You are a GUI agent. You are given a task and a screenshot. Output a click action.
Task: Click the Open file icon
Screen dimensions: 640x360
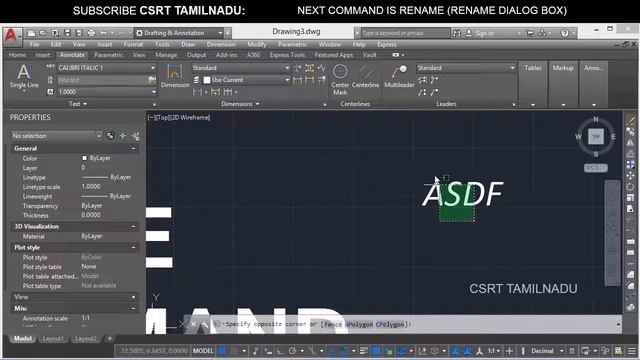point(43,33)
